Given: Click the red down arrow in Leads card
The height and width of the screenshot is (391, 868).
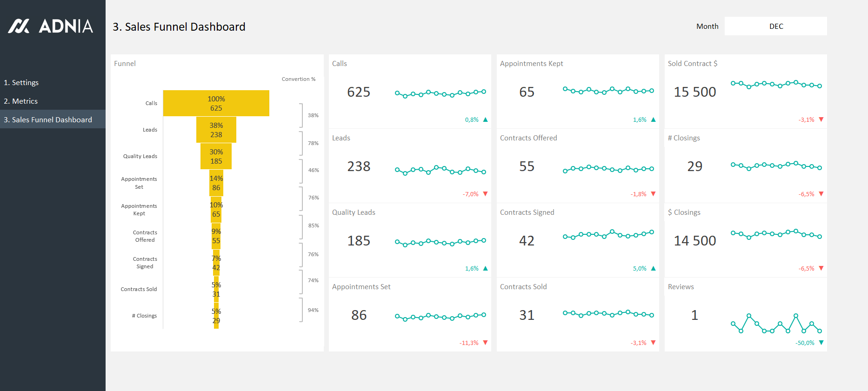Looking at the screenshot, I should (485, 194).
